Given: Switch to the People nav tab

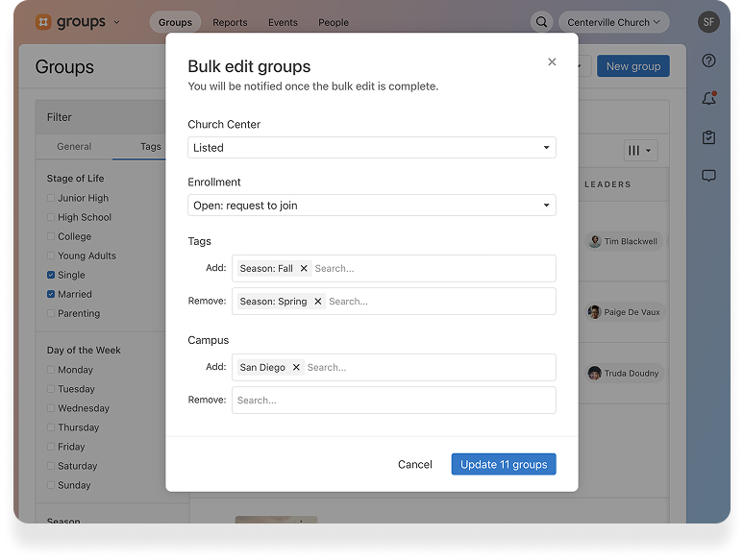Looking at the screenshot, I should pos(334,22).
